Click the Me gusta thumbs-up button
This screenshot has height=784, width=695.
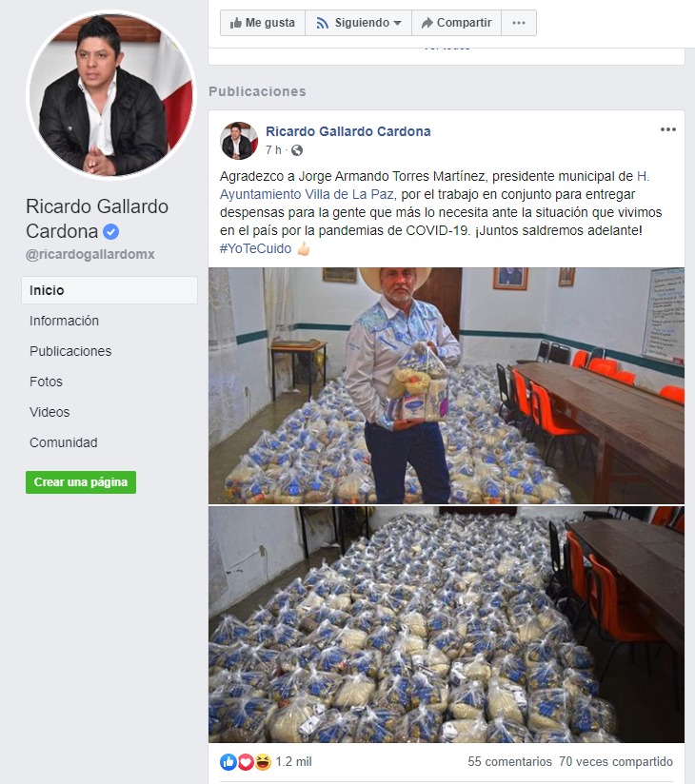[x=263, y=23]
